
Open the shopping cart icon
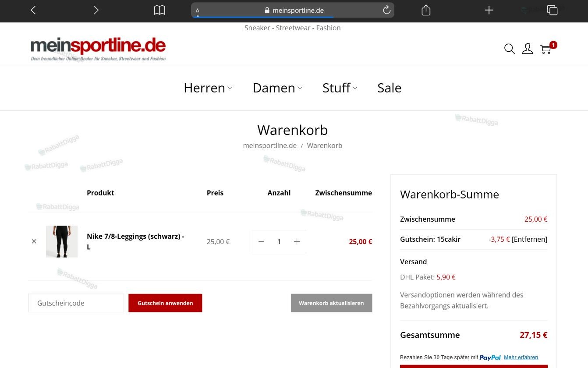[546, 49]
